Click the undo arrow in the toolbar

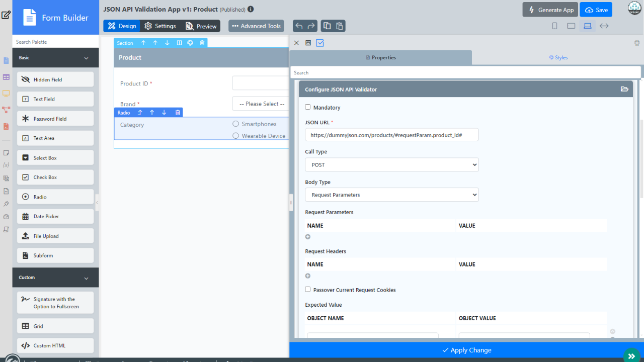click(299, 26)
